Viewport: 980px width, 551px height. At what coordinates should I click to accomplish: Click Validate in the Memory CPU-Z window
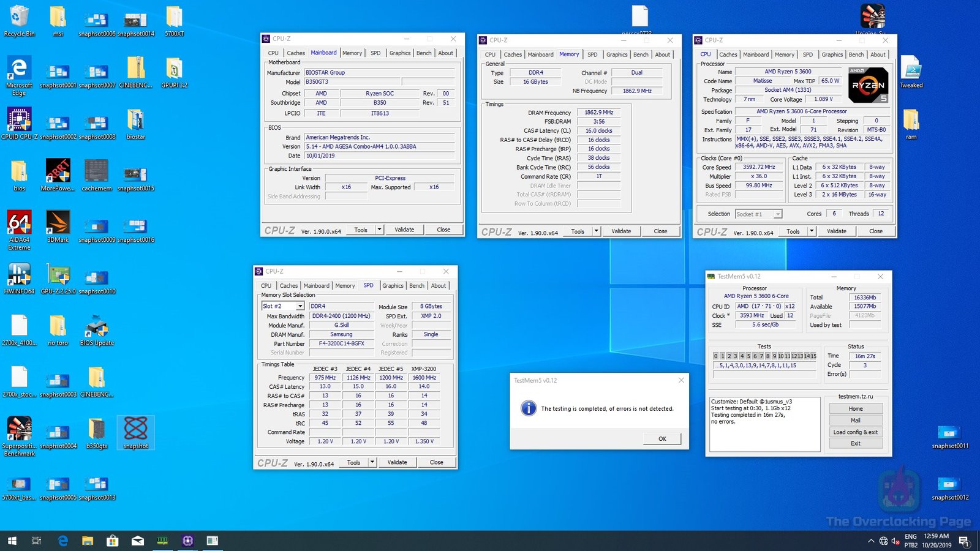click(620, 231)
